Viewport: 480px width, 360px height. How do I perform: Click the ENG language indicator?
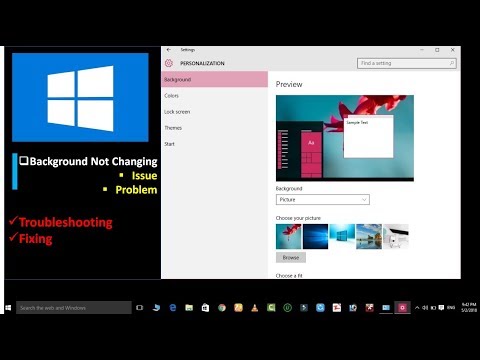(x=451, y=308)
